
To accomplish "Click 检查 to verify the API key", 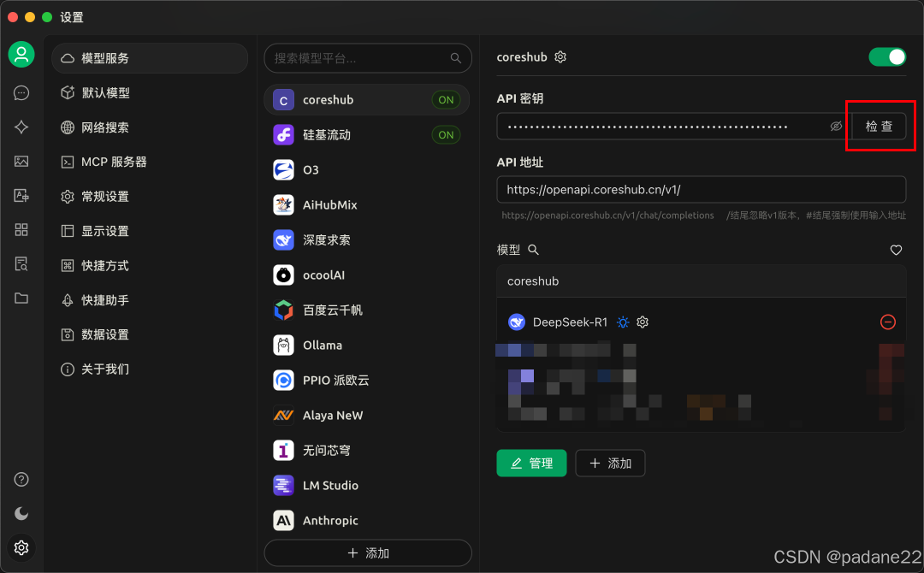I will [x=879, y=126].
